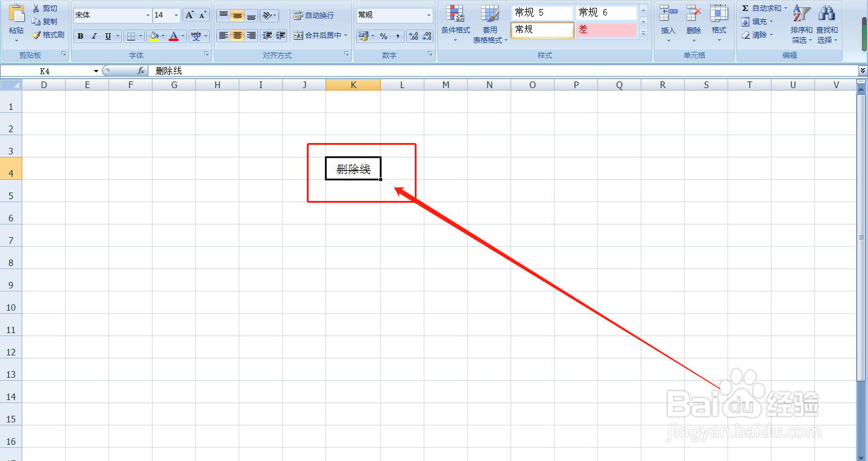Apply cell borders icon

131,36
